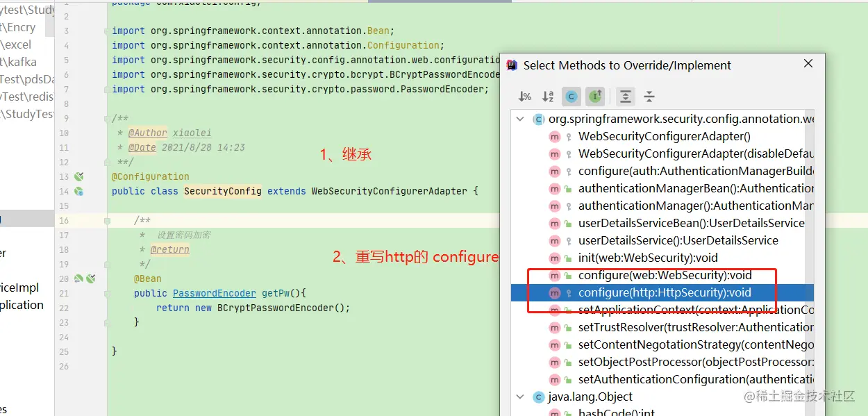Click Spring class gutter icon on line 14

click(x=79, y=191)
